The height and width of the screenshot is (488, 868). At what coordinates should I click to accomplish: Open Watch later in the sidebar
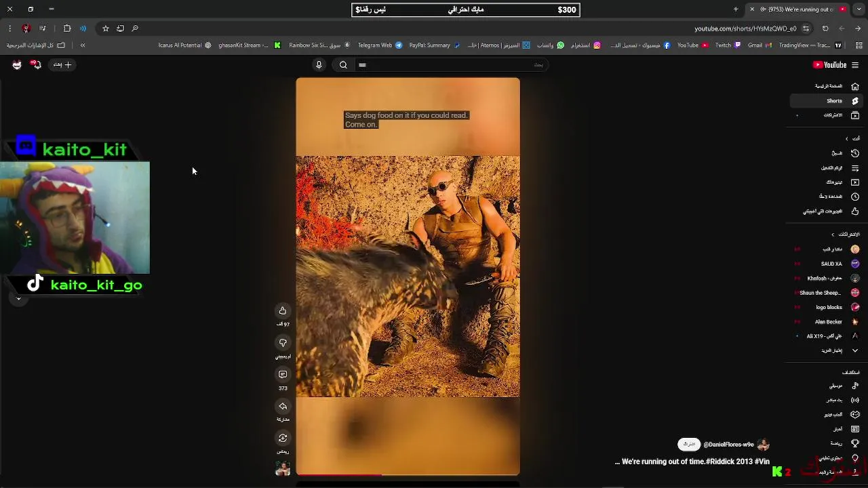(x=828, y=197)
